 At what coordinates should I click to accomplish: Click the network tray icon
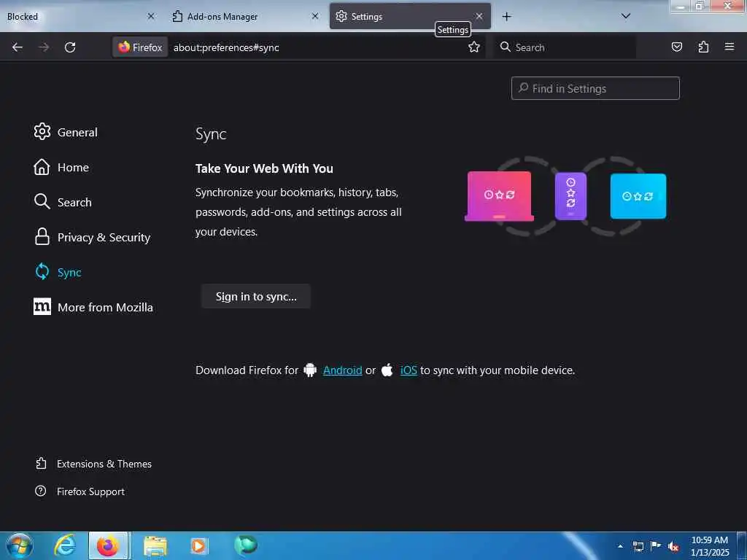pos(638,547)
